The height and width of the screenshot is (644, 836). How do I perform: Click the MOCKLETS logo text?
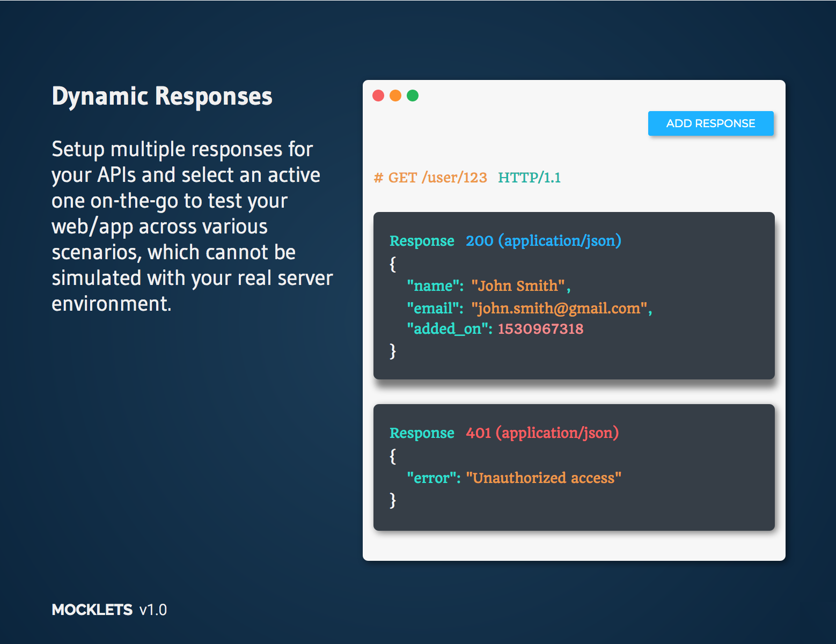point(92,610)
